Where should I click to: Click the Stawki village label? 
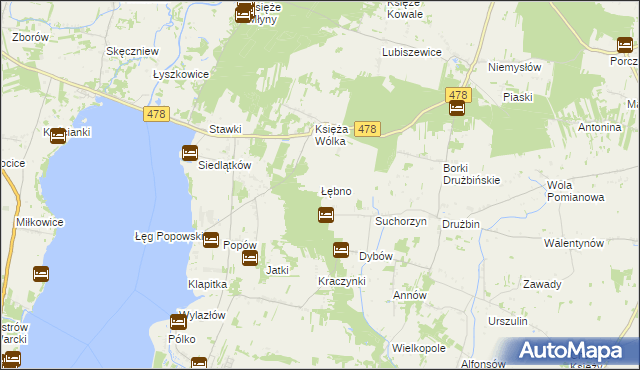225,129
